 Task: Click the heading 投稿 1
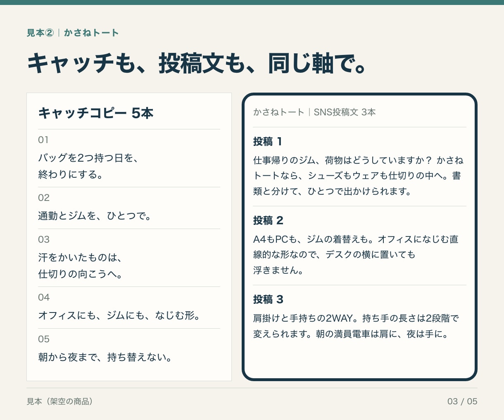click(x=268, y=141)
